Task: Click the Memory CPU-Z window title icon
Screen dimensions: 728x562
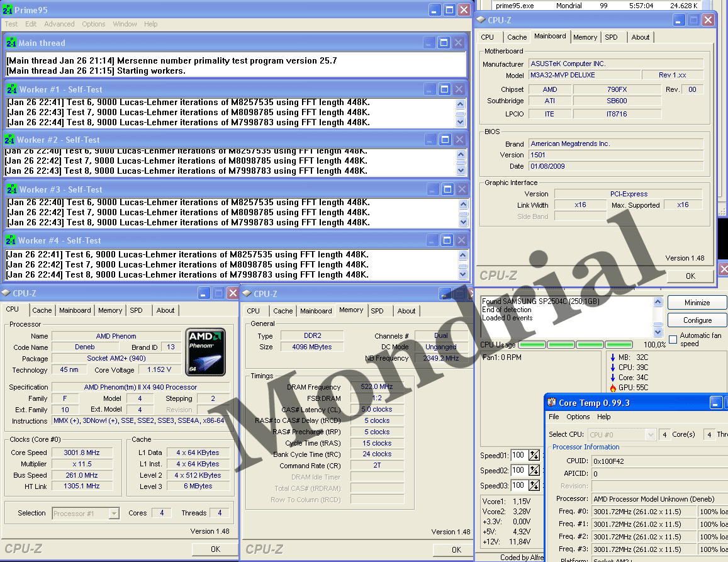Action: pyautogui.click(x=247, y=293)
